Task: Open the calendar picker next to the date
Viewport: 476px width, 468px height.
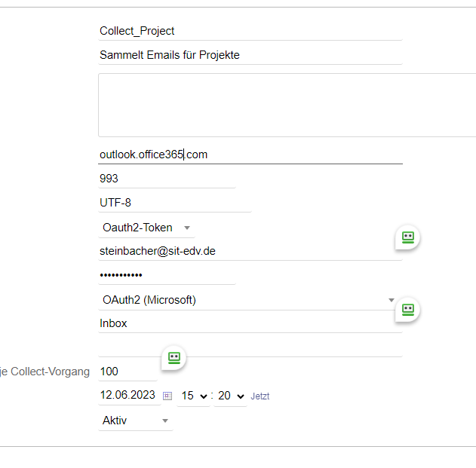Action: [167, 396]
